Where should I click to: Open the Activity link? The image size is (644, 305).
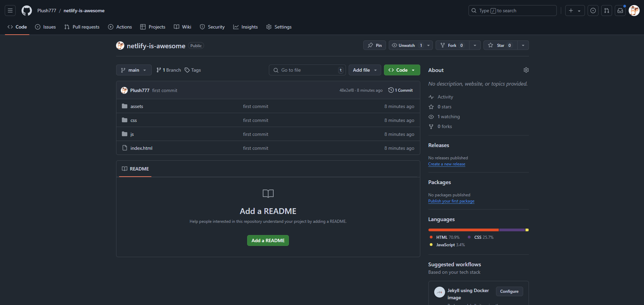pyautogui.click(x=441, y=97)
